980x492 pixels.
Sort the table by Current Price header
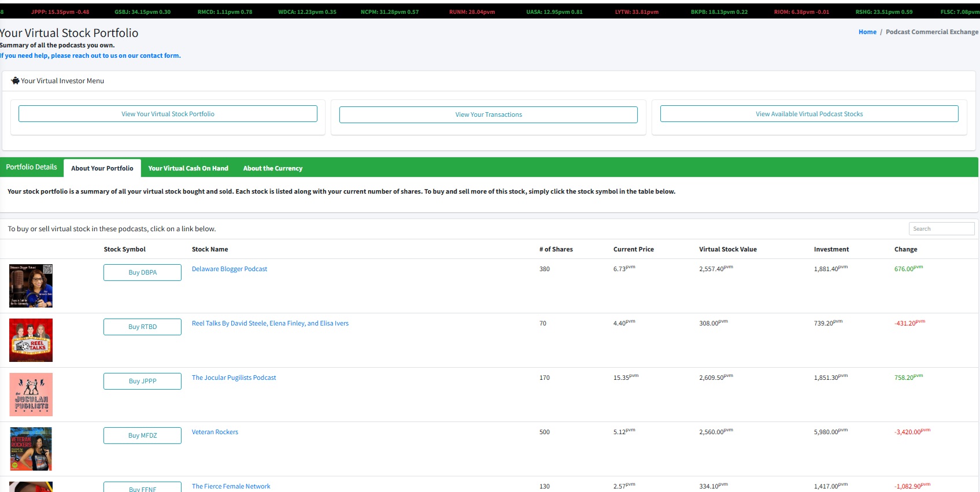(x=633, y=249)
